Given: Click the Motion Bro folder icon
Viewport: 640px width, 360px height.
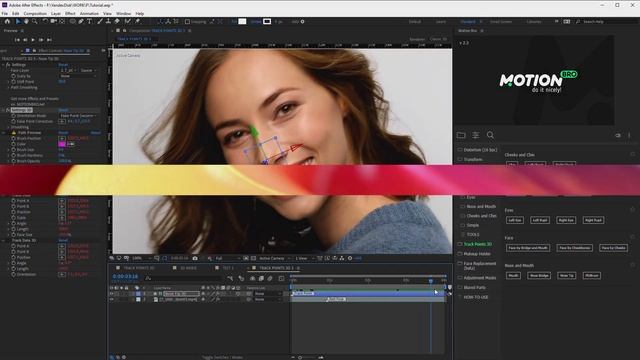Looking at the screenshot, I should (x=461, y=135).
